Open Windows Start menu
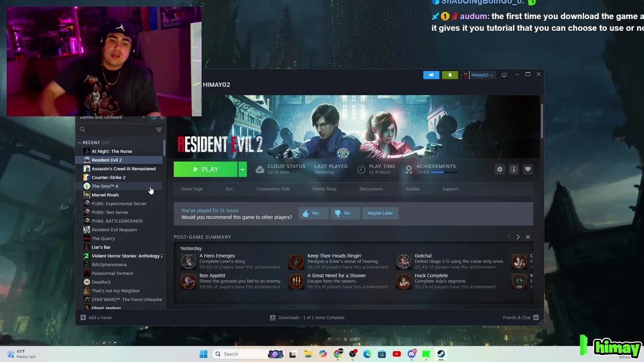The image size is (644, 362). coord(203,354)
